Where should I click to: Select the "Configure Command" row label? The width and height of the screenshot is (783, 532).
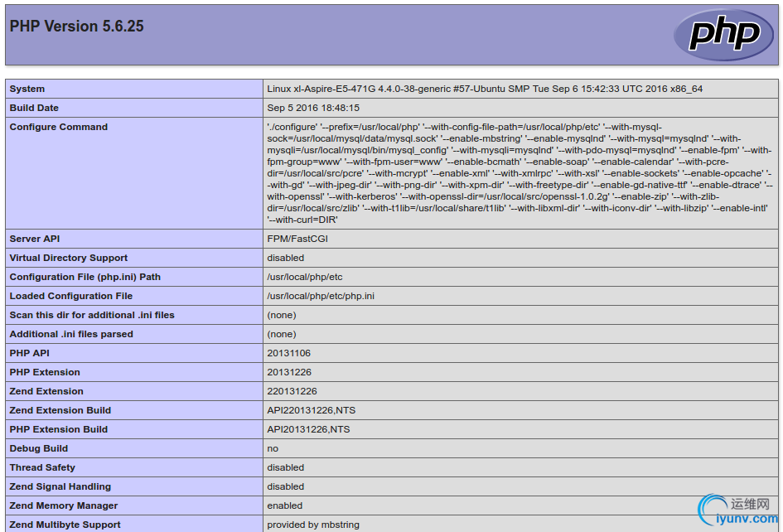tap(59, 127)
